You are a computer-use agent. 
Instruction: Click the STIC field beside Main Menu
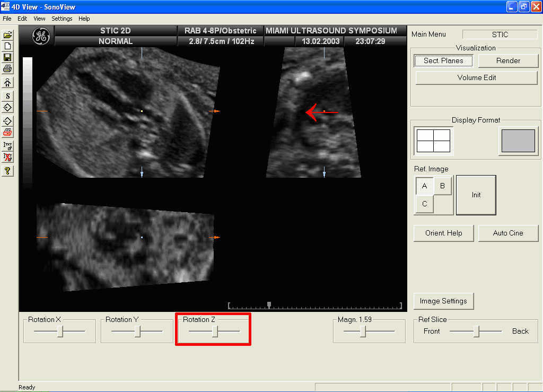coord(500,34)
